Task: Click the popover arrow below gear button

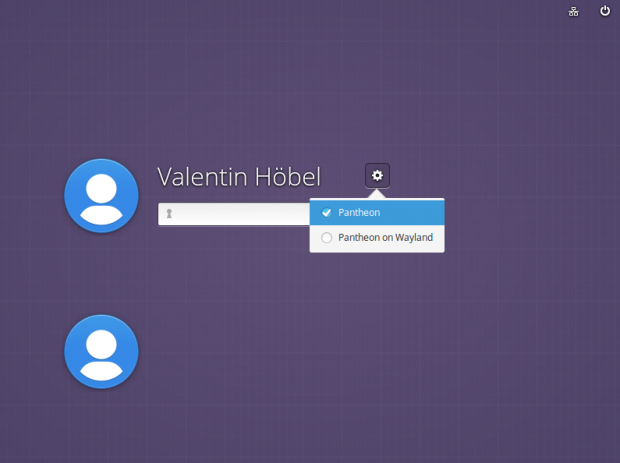Action: click(377, 194)
